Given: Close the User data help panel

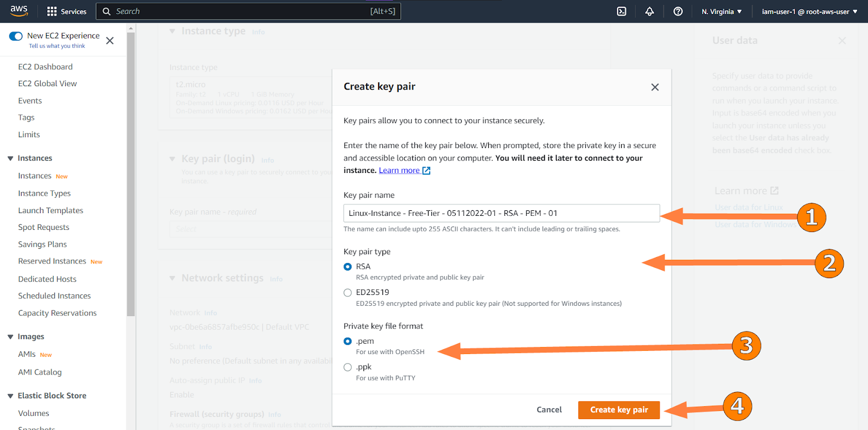Looking at the screenshot, I should 842,41.
